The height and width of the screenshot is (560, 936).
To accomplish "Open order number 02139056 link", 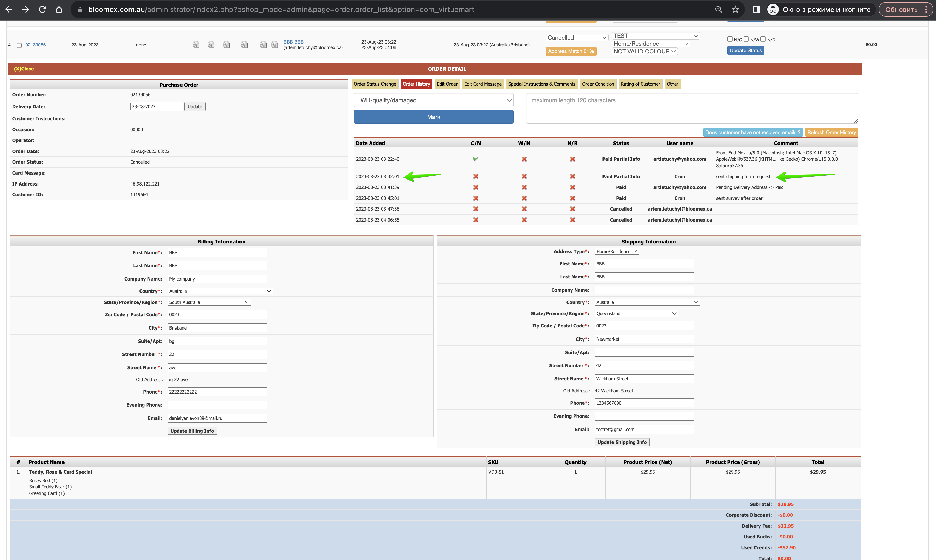I will (x=36, y=45).
